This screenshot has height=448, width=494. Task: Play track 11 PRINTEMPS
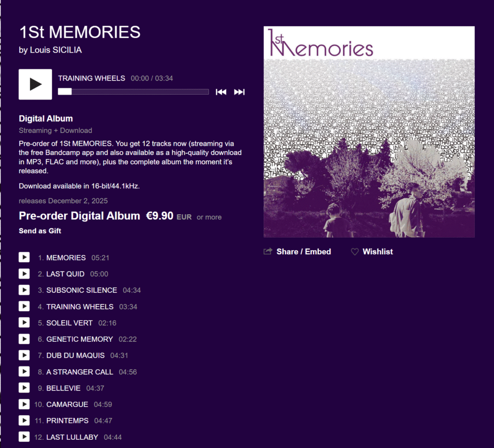pos(24,420)
